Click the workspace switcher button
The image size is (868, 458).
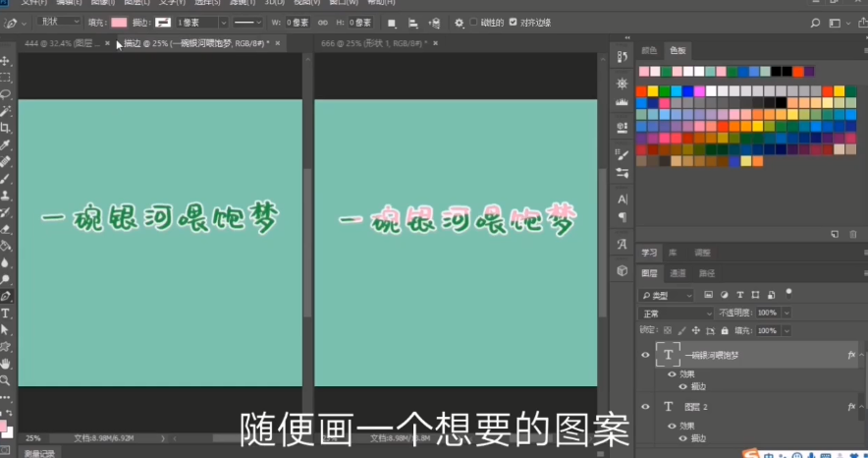835,23
